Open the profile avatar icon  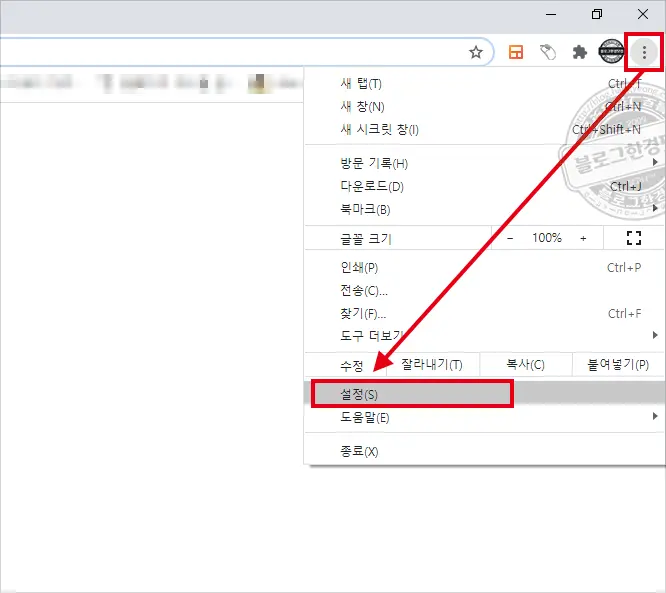pyautogui.click(x=611, y=51)
